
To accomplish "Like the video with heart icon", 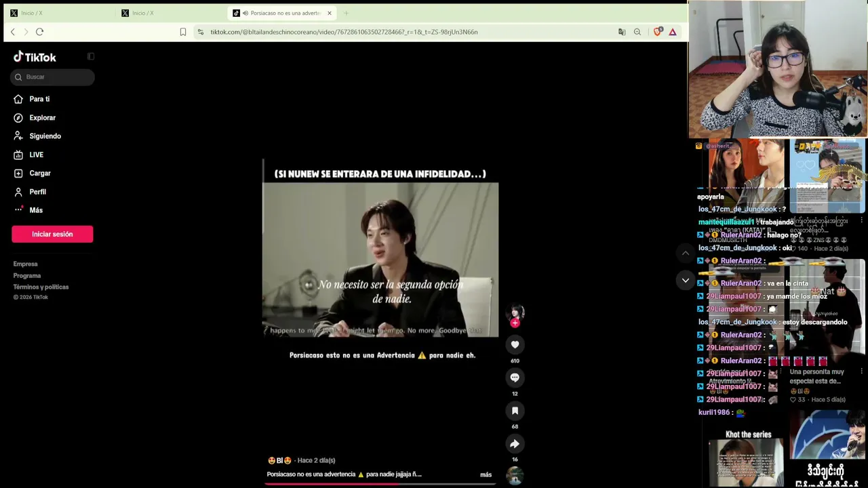I will click(515, 345).
